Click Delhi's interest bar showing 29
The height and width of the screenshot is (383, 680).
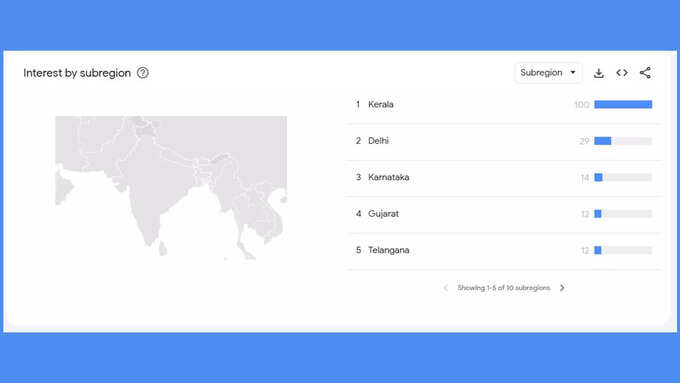(x=623, y=141)
